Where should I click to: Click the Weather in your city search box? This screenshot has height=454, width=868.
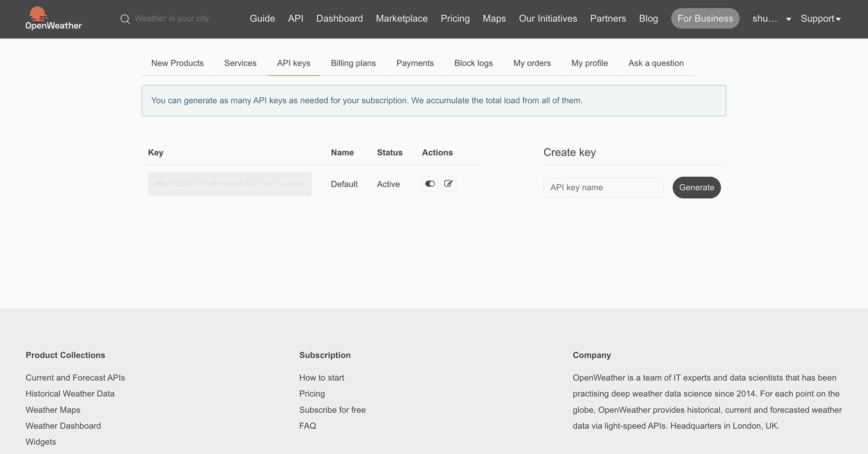tap(172, 18)
